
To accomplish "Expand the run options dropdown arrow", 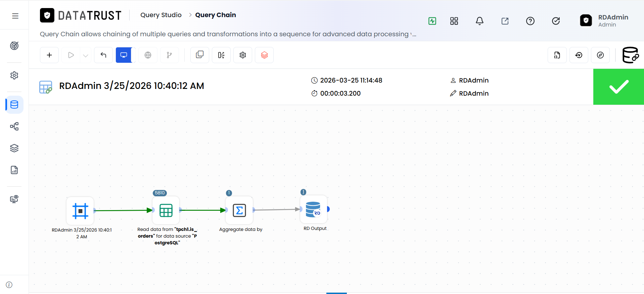I will [x=86, y=55].
